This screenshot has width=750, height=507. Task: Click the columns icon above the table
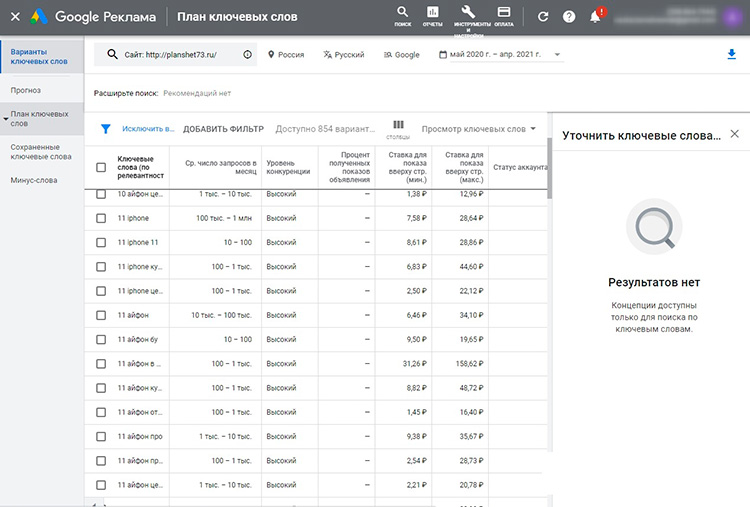click(x=398, y=125)
